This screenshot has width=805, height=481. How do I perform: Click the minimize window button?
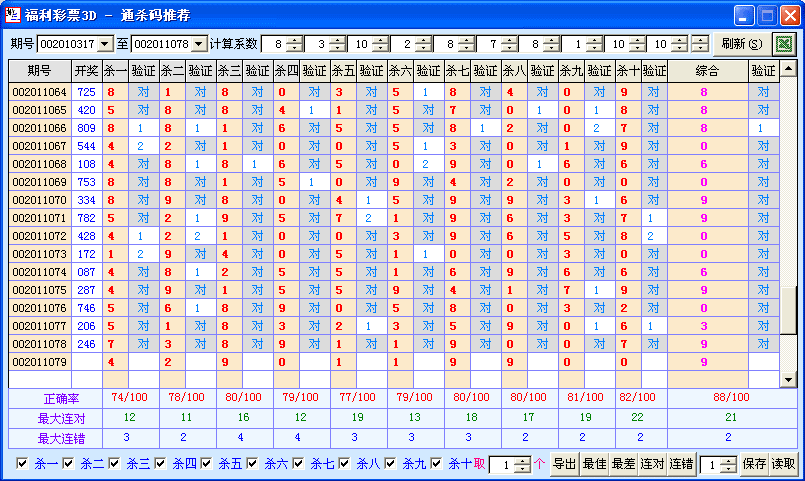click(743, 15)
